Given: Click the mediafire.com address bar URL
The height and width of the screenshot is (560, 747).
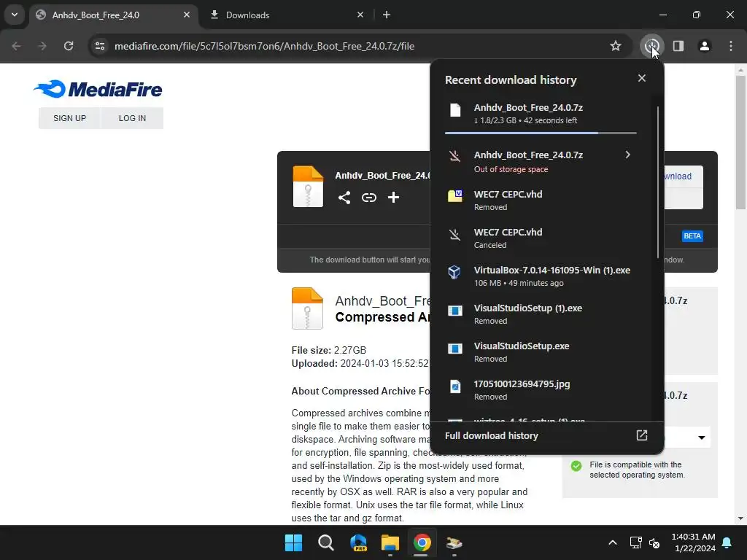Looking at the screenshot, I should (x=264, y=46).
